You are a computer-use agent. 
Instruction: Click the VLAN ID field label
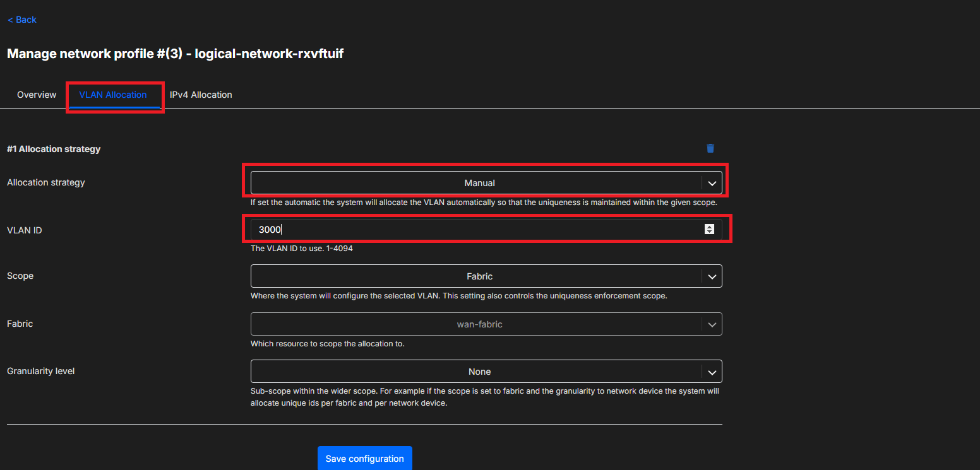pyautogui.click(x=25, y=230)
